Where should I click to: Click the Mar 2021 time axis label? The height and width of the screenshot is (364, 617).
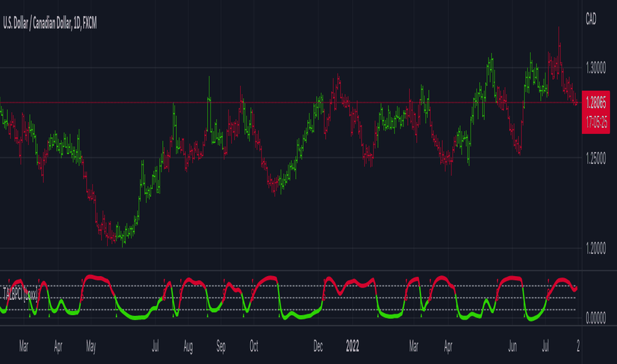click(24, 346)
